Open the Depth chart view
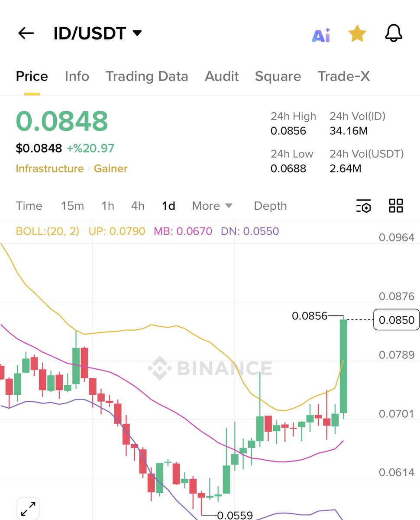The width and height of the screenshot is (420, 520). (271, 206)
